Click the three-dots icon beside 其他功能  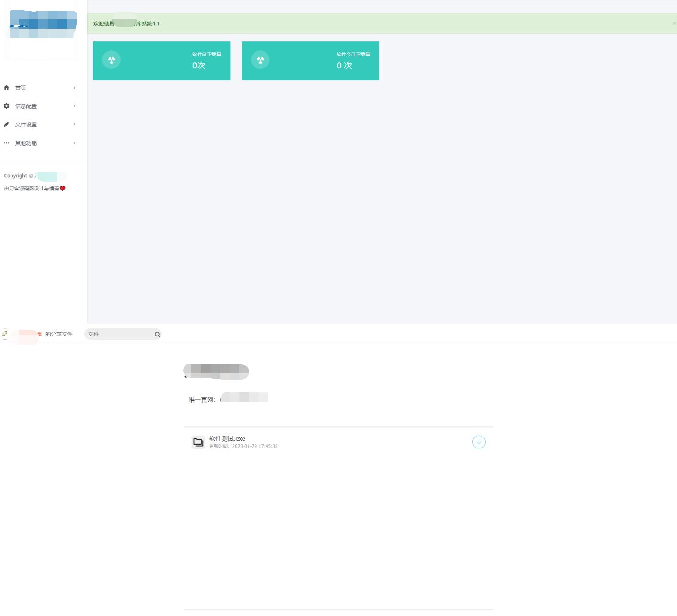6,143
